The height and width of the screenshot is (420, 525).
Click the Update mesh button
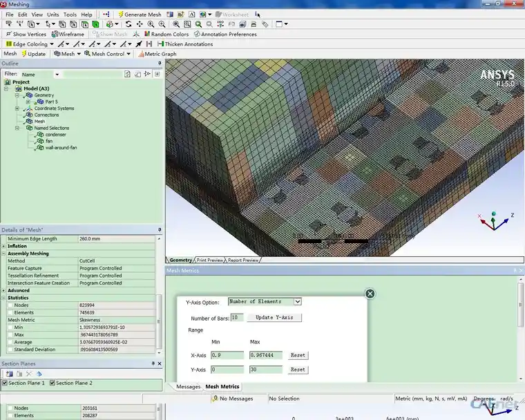(34, 54)
